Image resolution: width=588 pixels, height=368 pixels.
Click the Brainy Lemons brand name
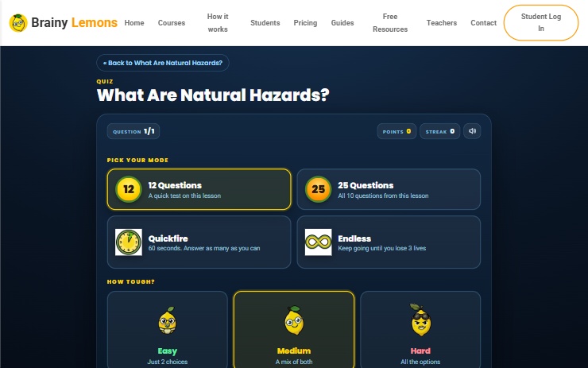(74, 22)
